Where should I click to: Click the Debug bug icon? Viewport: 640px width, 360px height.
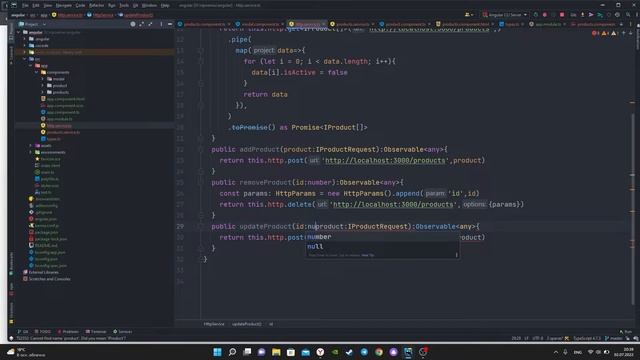[x=544, y=15]
